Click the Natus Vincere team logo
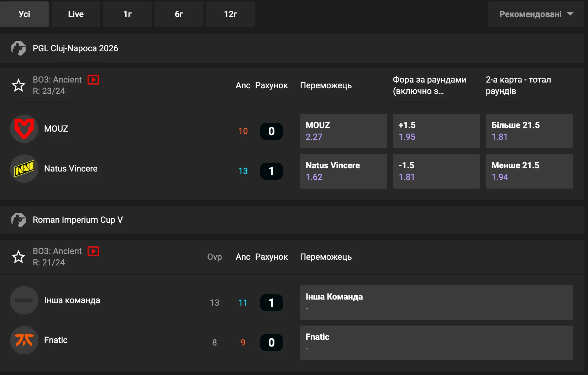This screenshot has height=375, width=588. (x=24, y=169)
